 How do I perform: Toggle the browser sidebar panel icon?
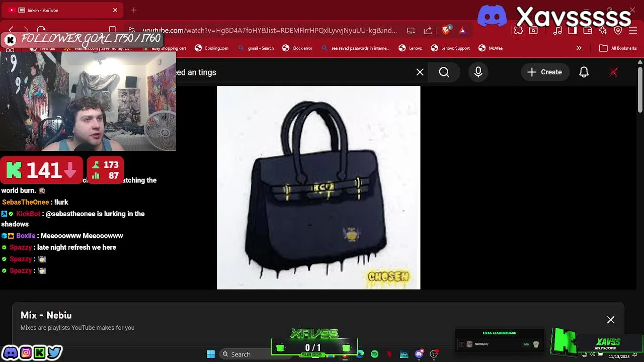click(x=573, y=31)
